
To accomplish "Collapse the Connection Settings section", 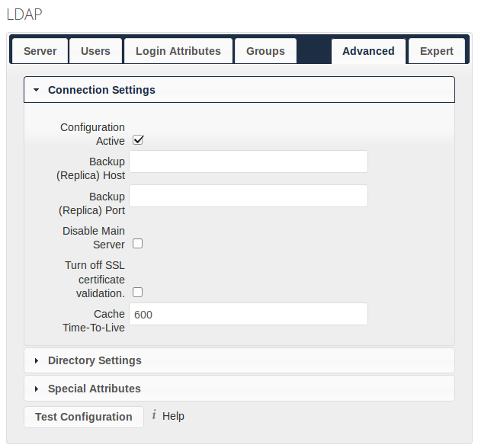I will 239,90.
